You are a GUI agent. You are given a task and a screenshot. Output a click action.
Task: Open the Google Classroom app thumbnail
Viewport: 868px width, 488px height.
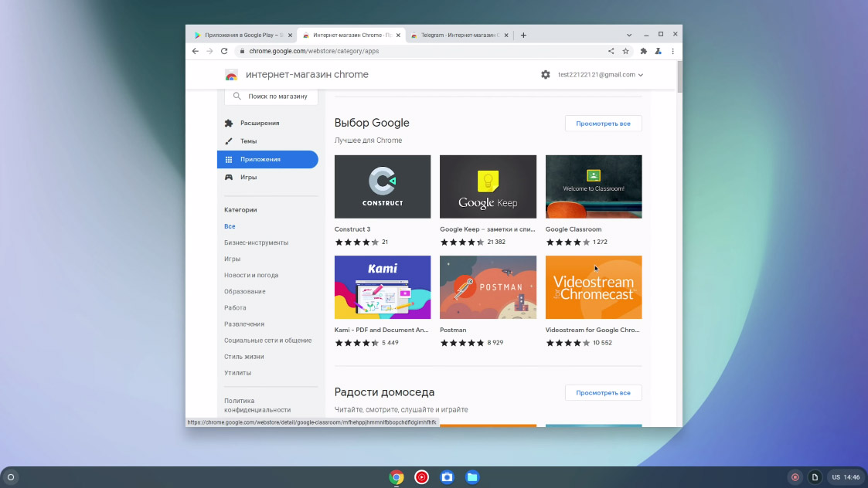[594, 186]
